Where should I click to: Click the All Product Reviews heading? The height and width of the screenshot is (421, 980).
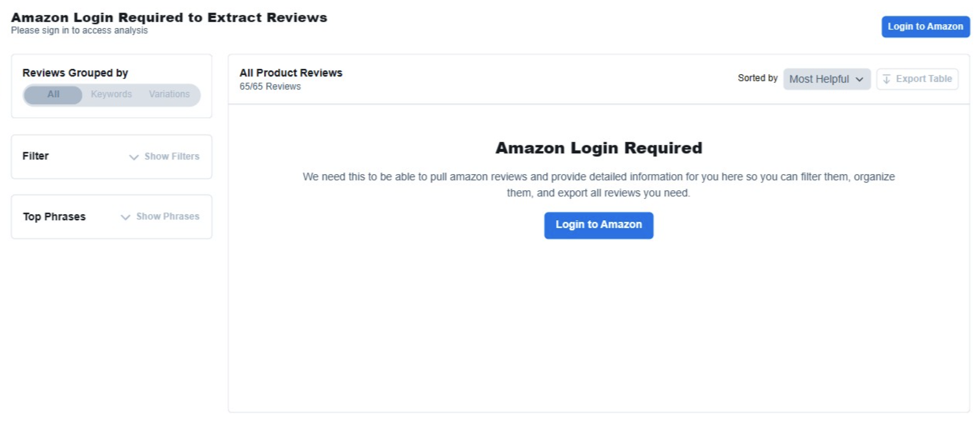coord(291,73)
